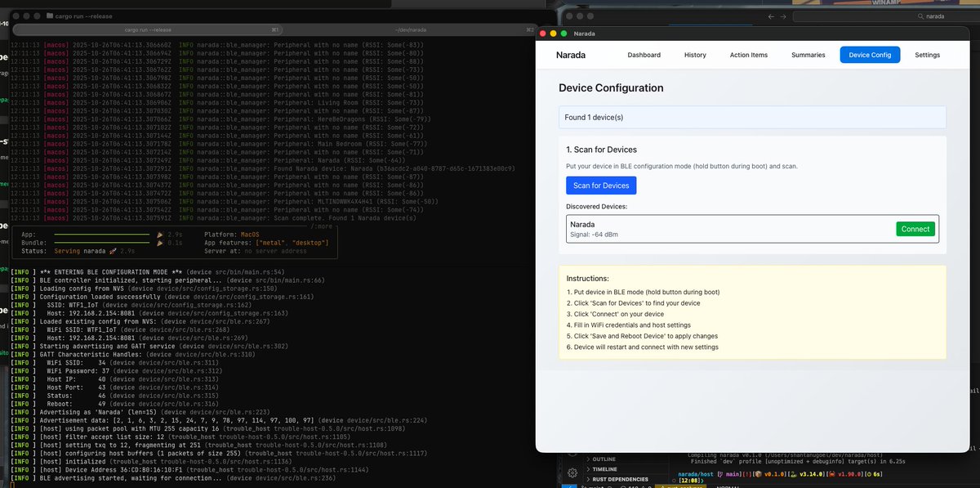The height and width of the screenshot is (488, 980).
Task: Switch to the History tab
Action: click(x=695, y=55)
